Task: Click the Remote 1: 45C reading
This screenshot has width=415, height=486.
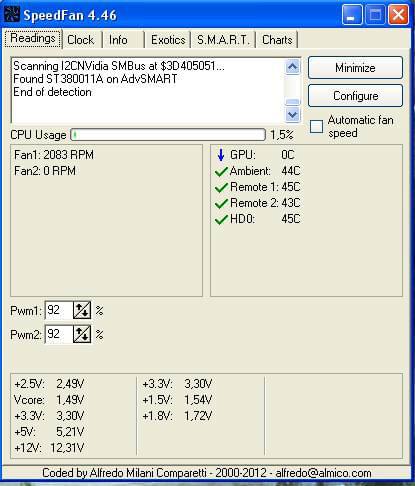Action: coord(265,187)
